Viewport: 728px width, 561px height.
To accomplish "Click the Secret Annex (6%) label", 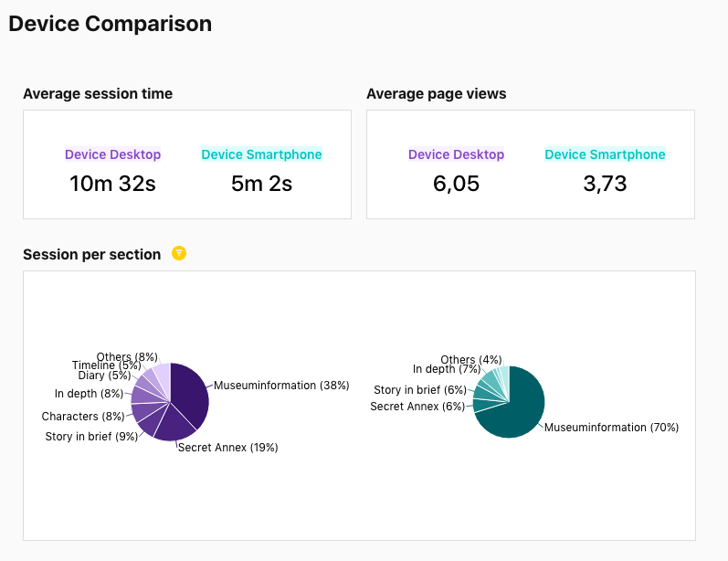I will coord(417,407).
